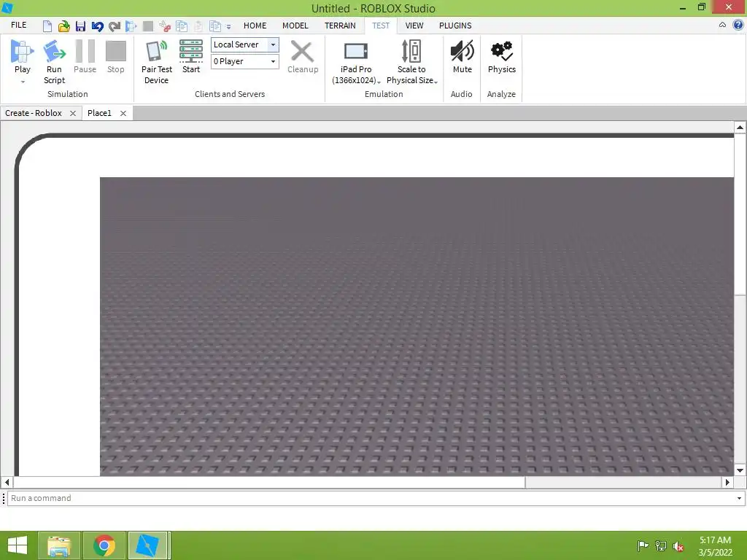This screenshot has width=747, height=560.
Task: Click the horizontal scrollbar thumb
Action: click(x=269, y=483)
